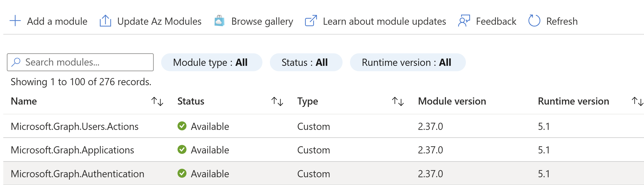Click the Showing 1 to 100 records text
Screen dimensions: 644x185
(x=81, y=82)
